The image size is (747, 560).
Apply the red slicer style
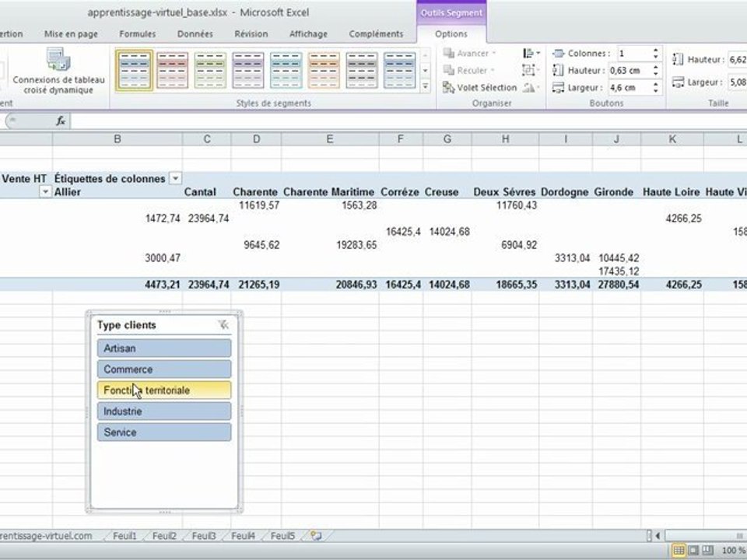click(x=172, y=71)
